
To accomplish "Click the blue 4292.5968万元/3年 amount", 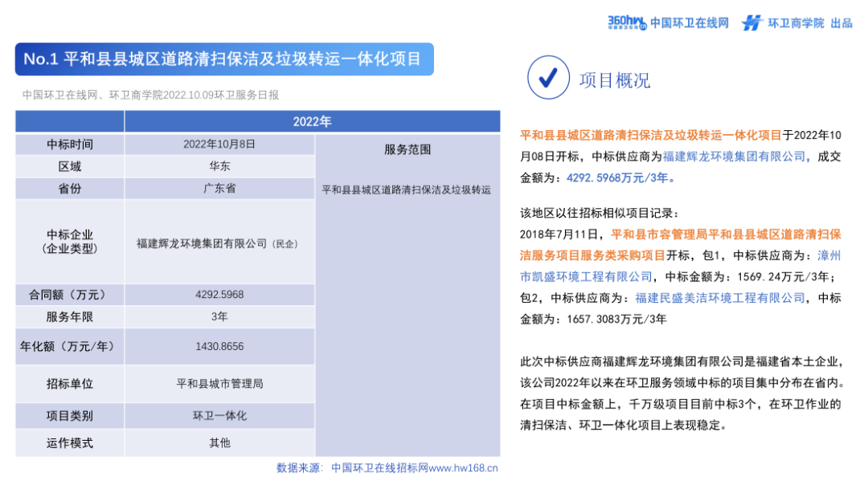I will click(x=618, y=178).
